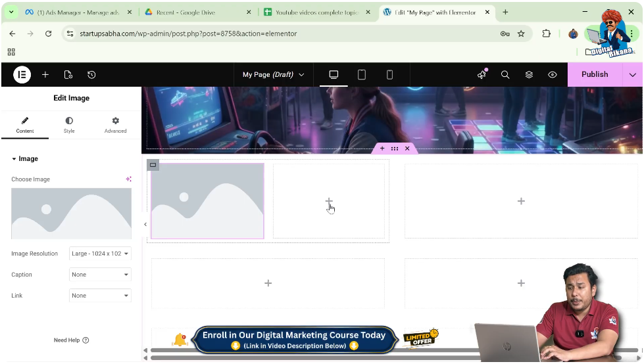Close the Google Drive browser tab
Image resolution: width=644 pixels, height=364 pixels.
click(249, 12)
